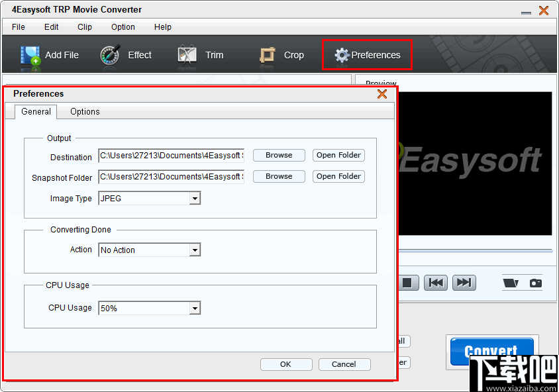Open the Clip menu
This screenshot has width=559, height=392.
84,27
